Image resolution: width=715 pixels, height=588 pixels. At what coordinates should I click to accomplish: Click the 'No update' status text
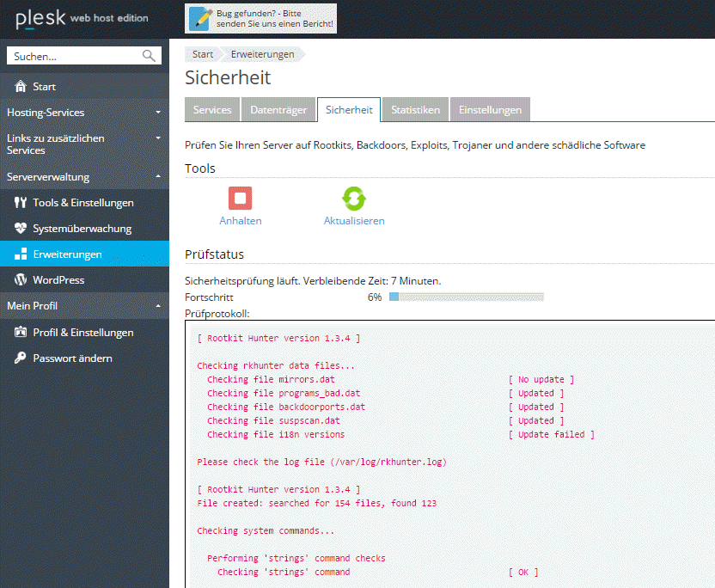click(541, 379)
